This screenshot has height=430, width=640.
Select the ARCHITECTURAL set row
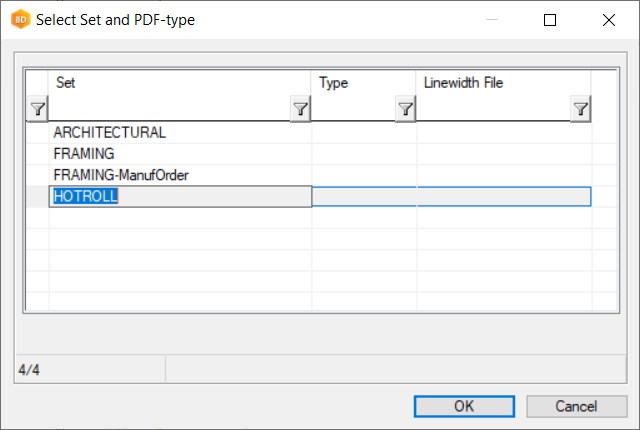110,132
